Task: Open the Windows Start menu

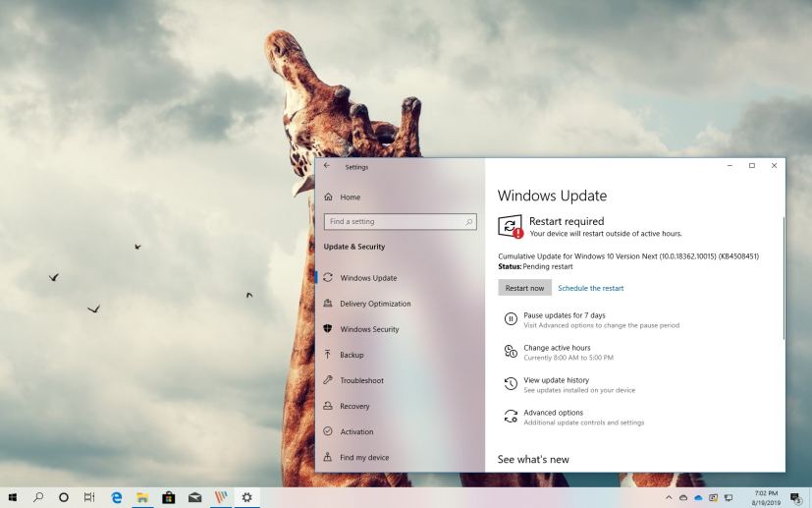Action: click(x=13, y=497)
